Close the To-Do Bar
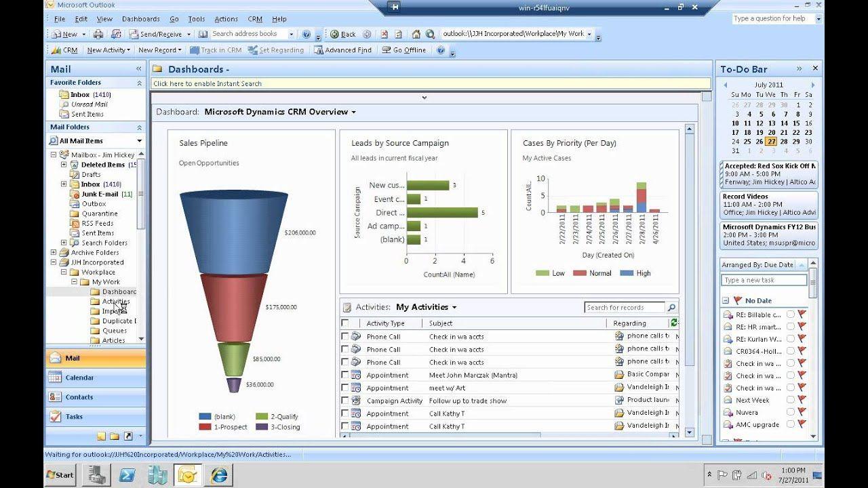The height and width of the screenshot is (488, 868). point(815,68)
